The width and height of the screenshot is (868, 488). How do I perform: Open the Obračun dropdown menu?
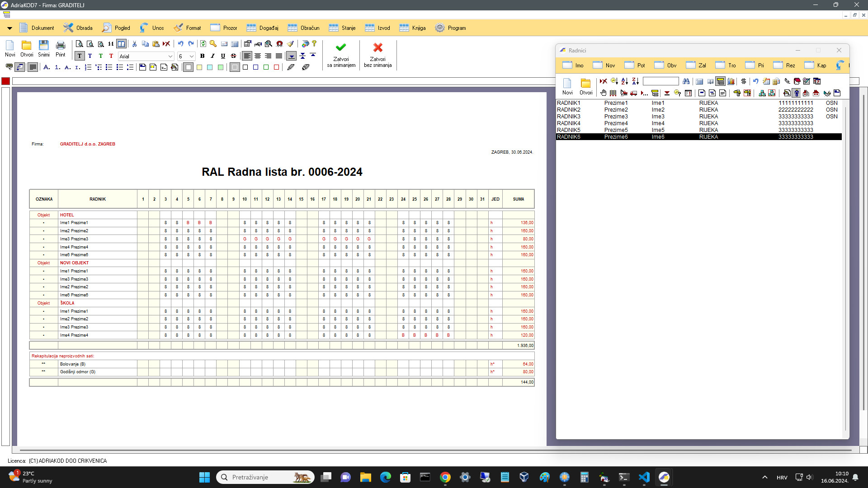click(303, 28)
